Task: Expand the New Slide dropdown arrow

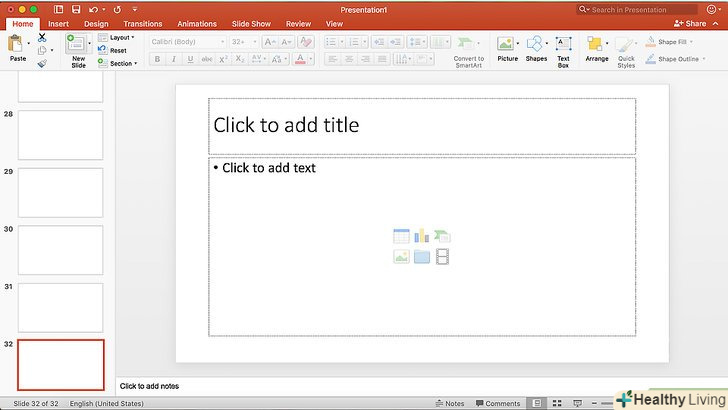Action: (90, 44)
